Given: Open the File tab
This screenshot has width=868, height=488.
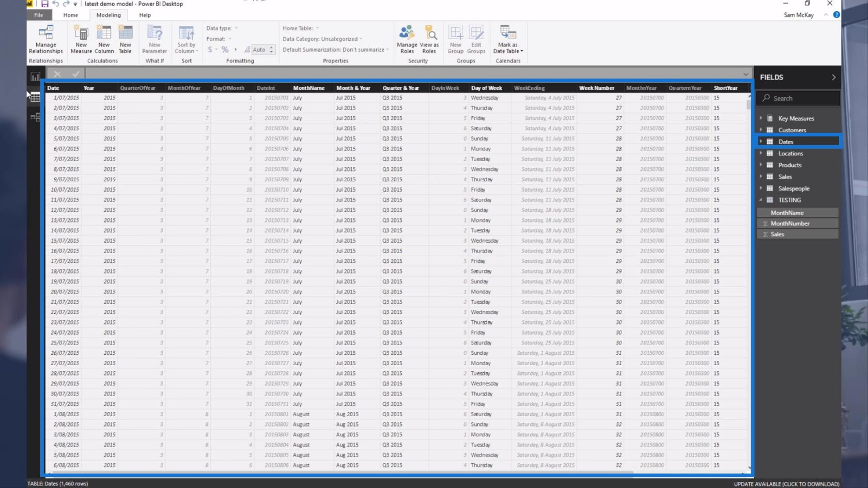Looking at the screenshot, I should (x=39, y=15).
